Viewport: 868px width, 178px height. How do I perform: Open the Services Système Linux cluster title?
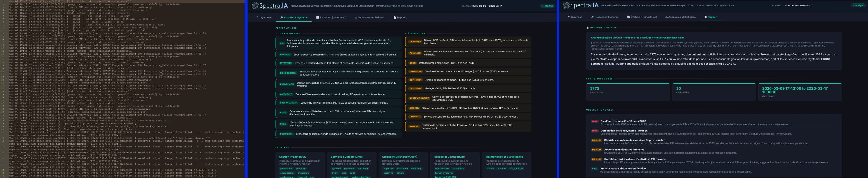pyautogui.click(x=346, y=157)
